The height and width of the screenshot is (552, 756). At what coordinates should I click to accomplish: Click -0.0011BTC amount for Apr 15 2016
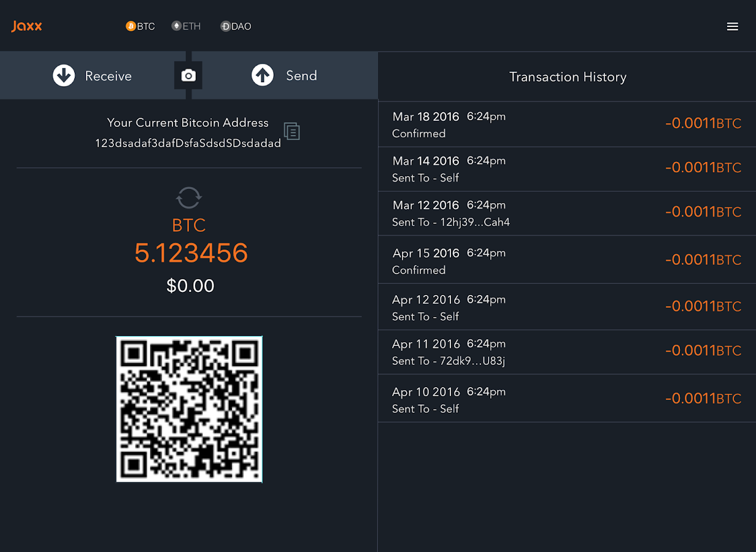coord(703,259)
